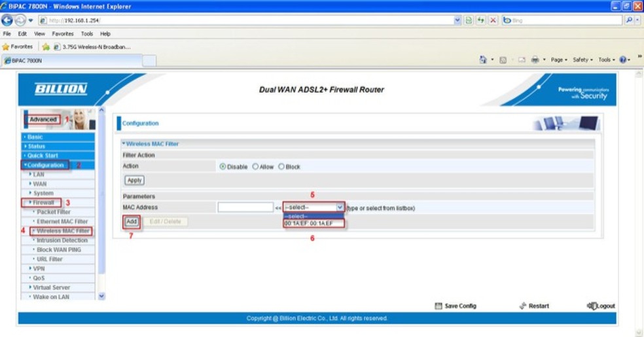Image resolution: width=644 pixels, height=337 pixels.
Task: Click the Restart icon link
Action: [523, 306]
